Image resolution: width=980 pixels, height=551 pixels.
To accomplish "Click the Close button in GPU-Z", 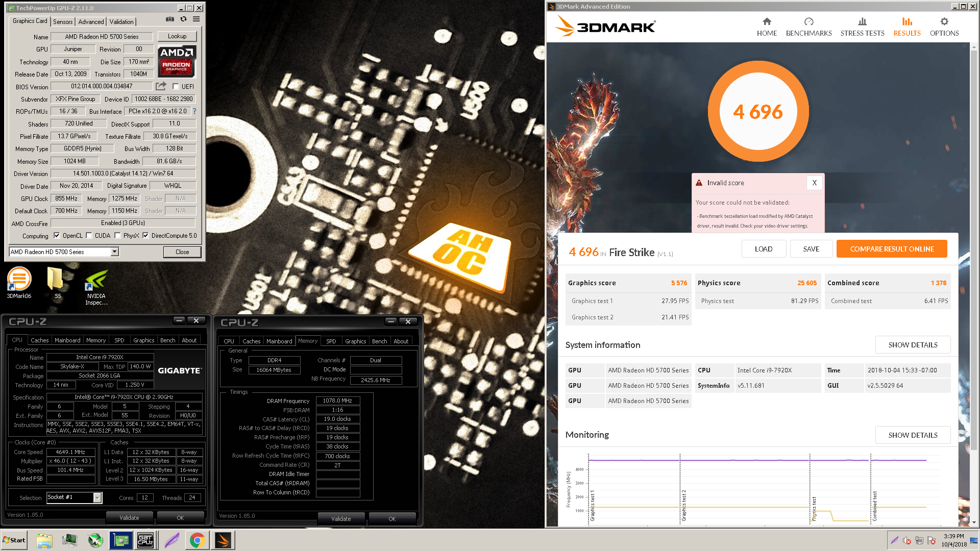I will (182, 252).
